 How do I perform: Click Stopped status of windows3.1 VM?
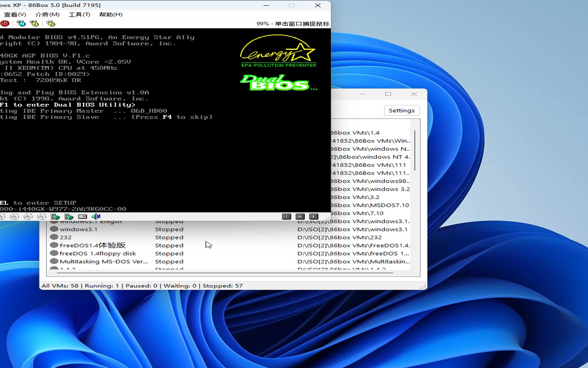tap(169, 229)
